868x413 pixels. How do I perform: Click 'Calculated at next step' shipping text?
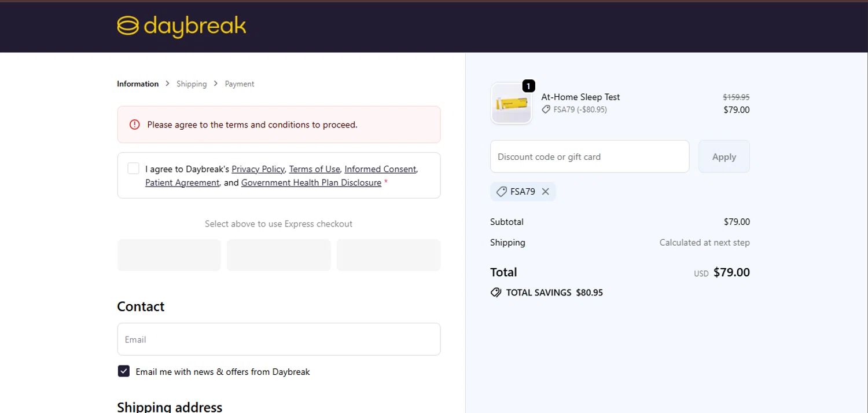point(704,243)
